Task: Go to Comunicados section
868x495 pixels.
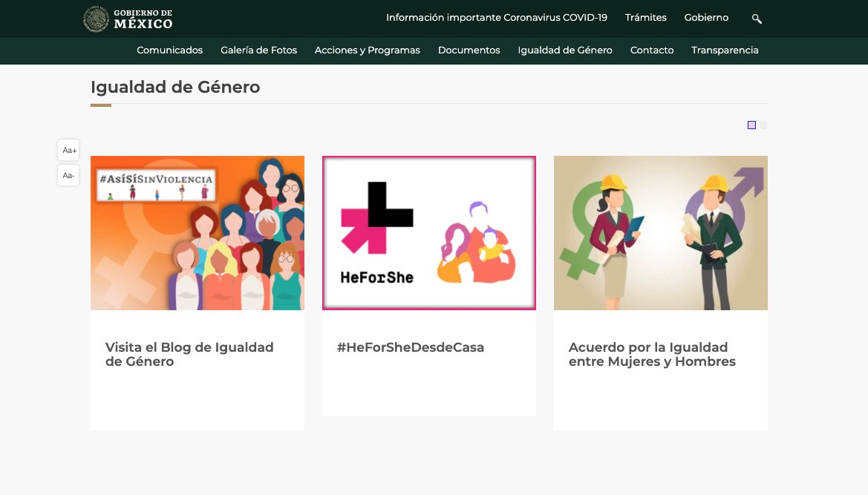Action: 169,50
